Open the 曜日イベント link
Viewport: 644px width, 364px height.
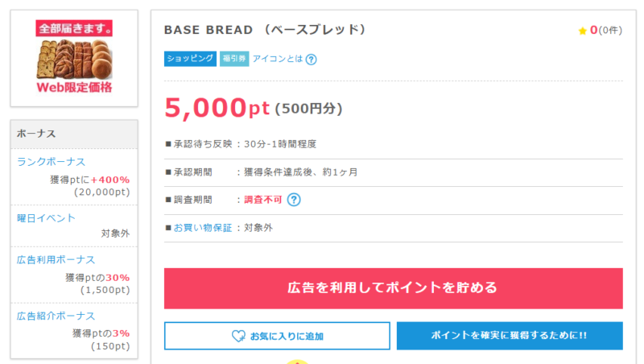46,218
